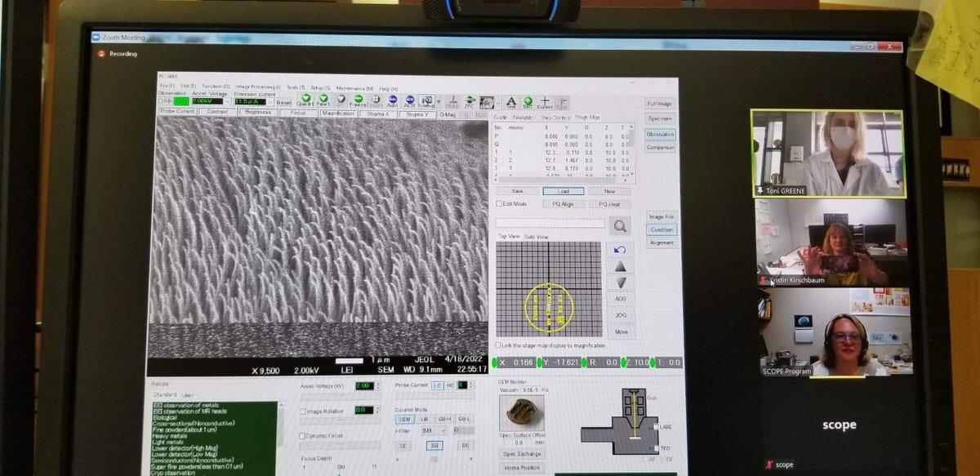The height and width of the screenshot is (476, 980).
Task: Click the blue undo arrow icon
Action: [621, 249]
